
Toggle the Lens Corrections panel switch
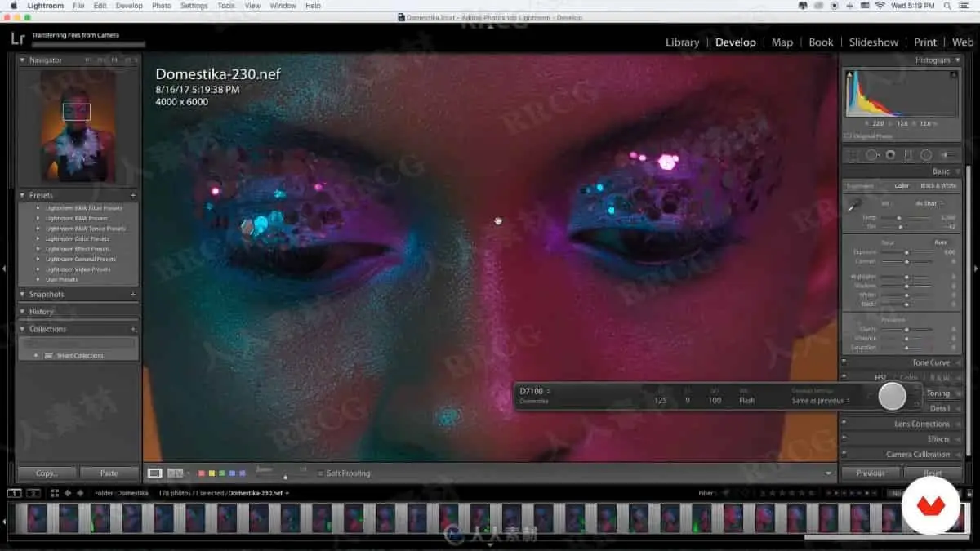(844, 424)
